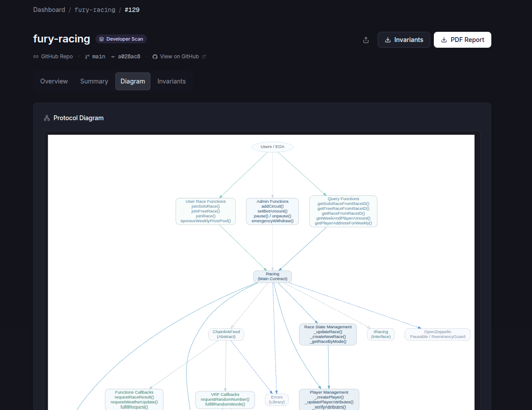The height and width of the screenshot is (410, 532).
Task: Click the Functions Callbacks node
Action: coord(134,399)
